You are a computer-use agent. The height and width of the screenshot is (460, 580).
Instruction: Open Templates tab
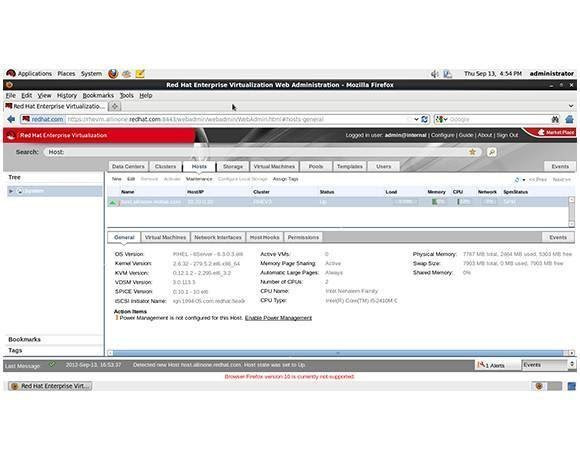coord(350,166)
